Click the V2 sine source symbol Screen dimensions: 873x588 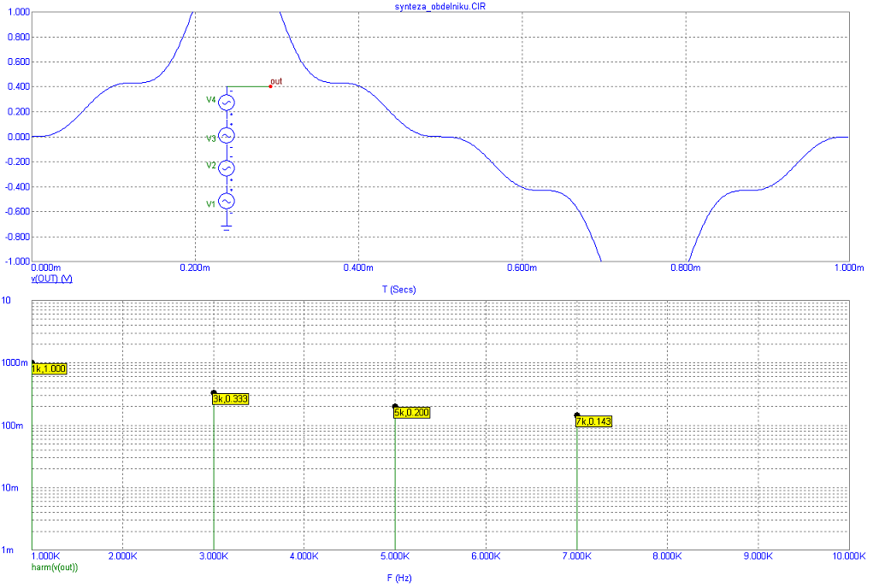pyautogui.click(x=226, y=168)
